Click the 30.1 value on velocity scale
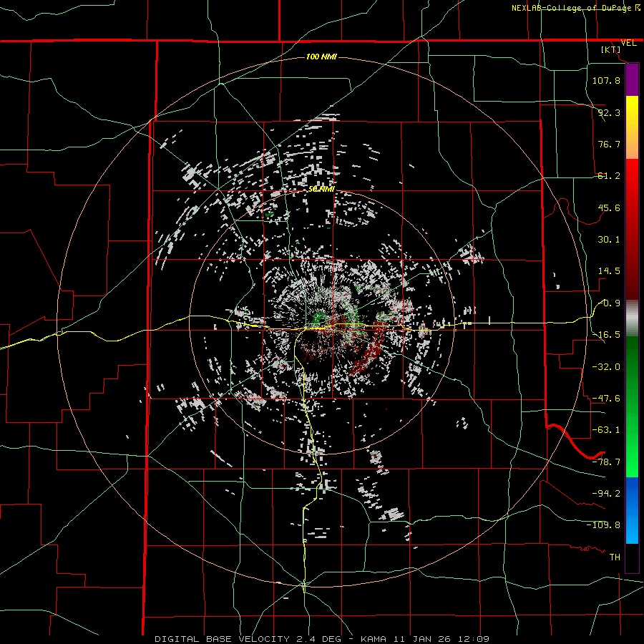 609,240
